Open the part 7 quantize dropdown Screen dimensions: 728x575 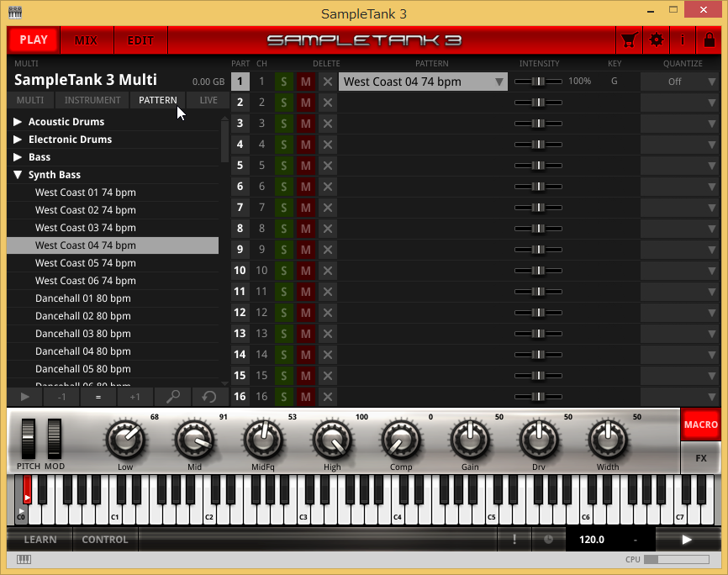pos(680,208)
